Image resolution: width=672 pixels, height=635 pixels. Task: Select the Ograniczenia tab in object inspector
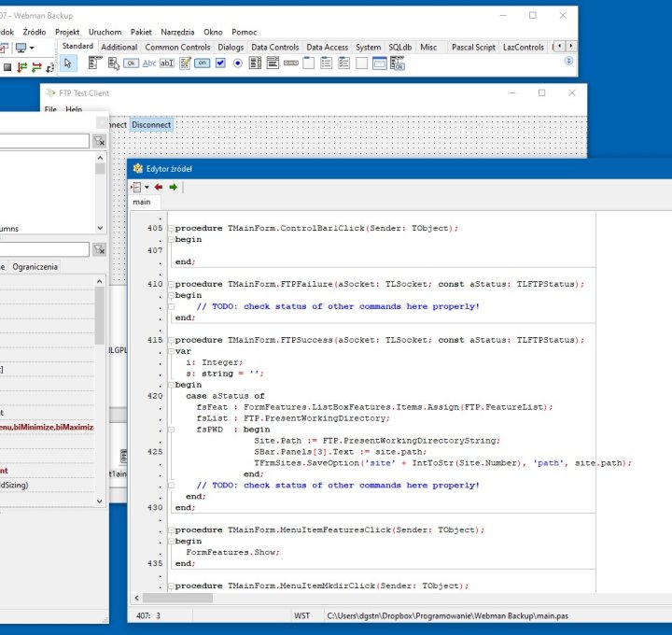35,266
